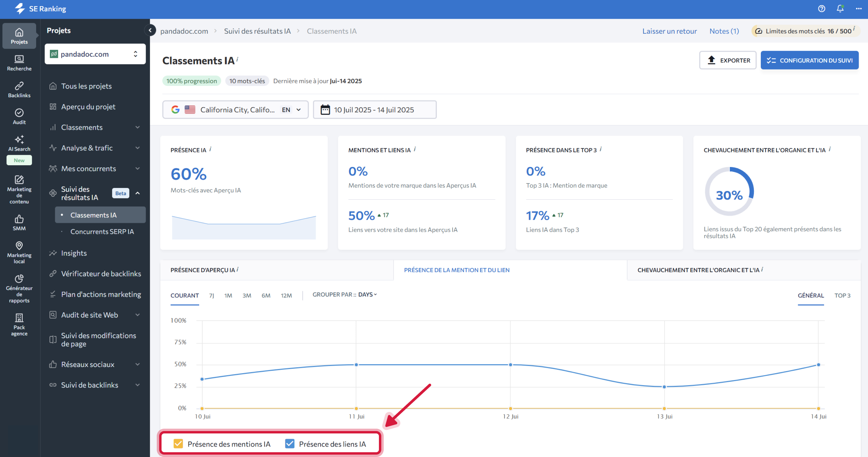Image resolution: width=868 pixels, height=457 pixels.
Task: Open the Audit section in the left rail
Action: pos(19,117)
